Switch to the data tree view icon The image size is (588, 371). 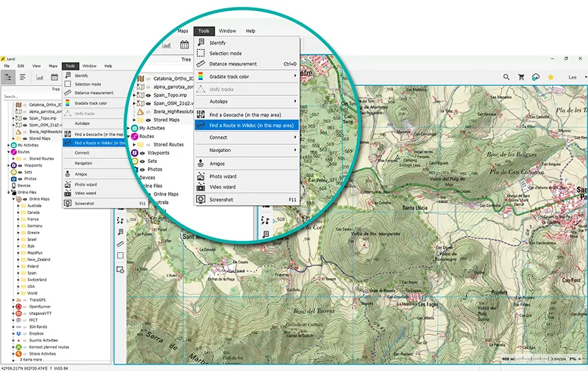pyautogui.click(x=8, y=77)
